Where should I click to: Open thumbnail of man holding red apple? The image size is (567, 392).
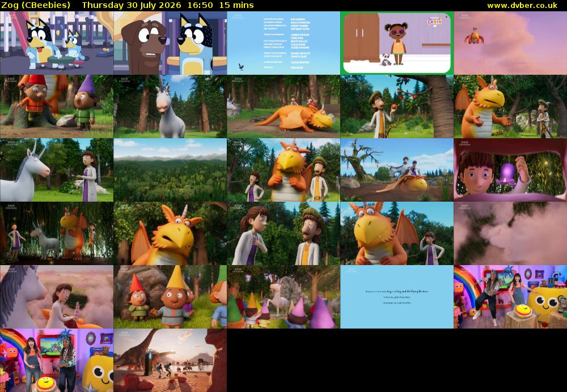pyautogui.click(x=397, y=106)
